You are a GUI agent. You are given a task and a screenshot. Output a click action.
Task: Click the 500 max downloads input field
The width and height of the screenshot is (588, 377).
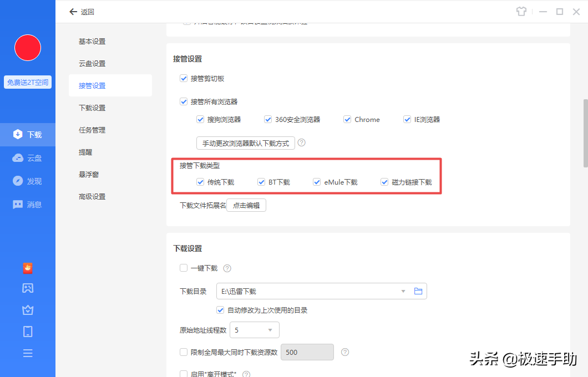point(307,352)
